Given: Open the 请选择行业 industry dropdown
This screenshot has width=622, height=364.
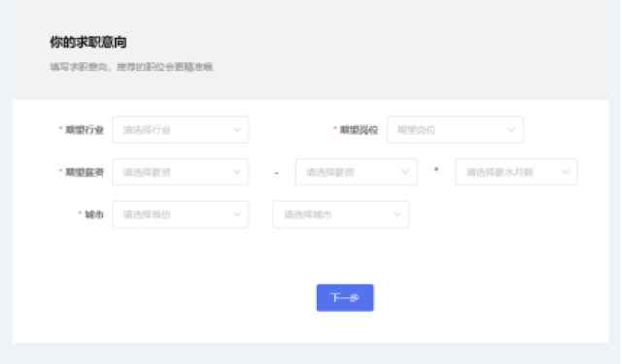Looking at the screenshot, I should click(180, 130).
